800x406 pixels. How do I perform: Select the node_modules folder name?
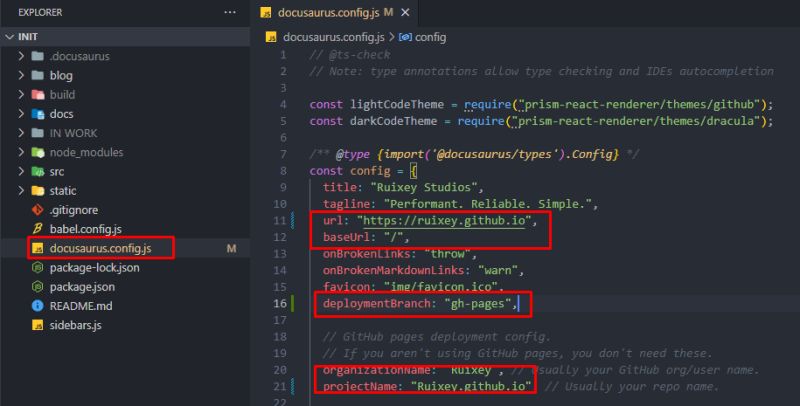coord(86,152)
